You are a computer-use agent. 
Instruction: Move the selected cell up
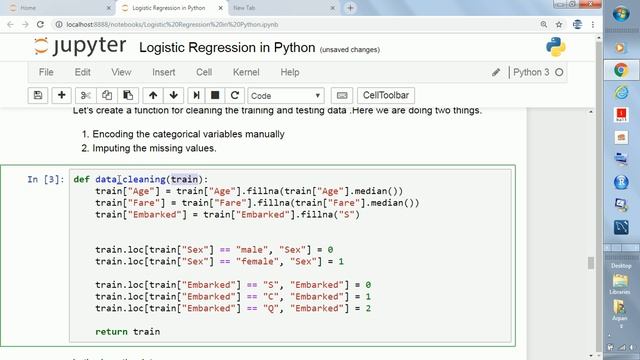153,96
